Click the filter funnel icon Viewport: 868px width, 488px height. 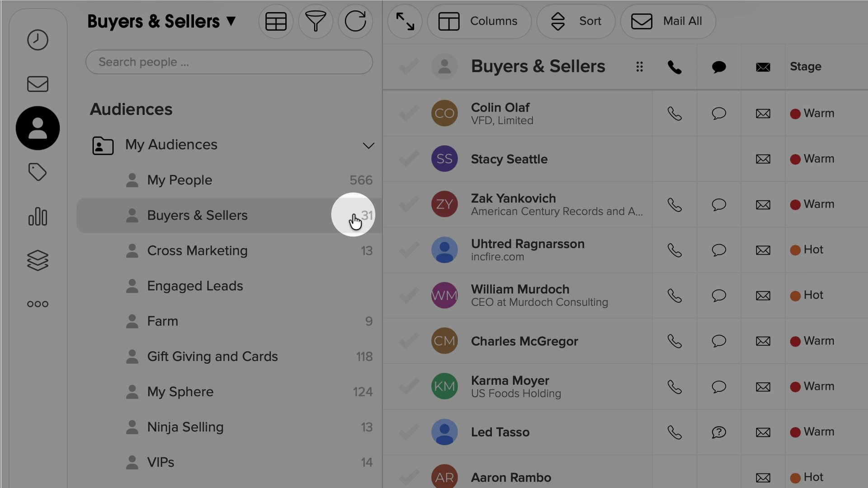(x=316, y=21)
